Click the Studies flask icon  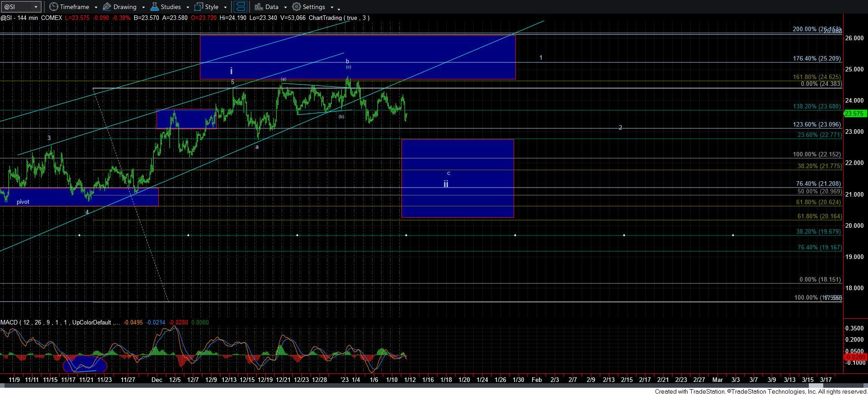click(x=155, y=7)
